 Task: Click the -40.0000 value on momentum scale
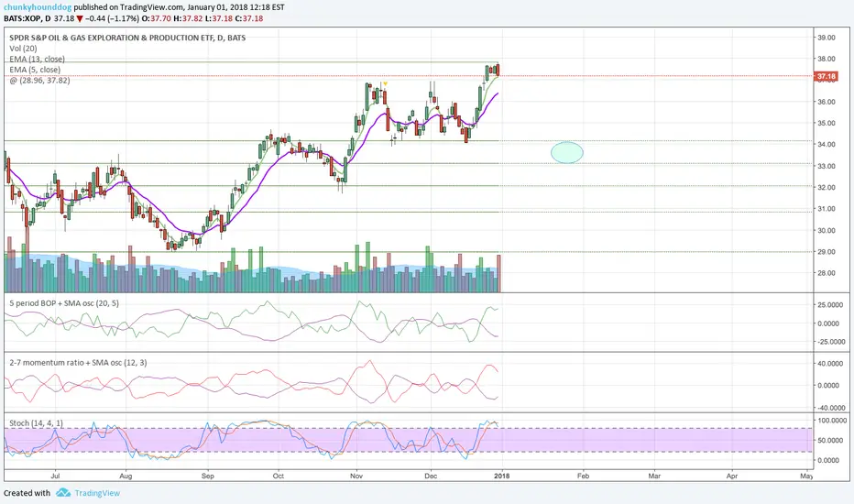click(x=831, y=408)
